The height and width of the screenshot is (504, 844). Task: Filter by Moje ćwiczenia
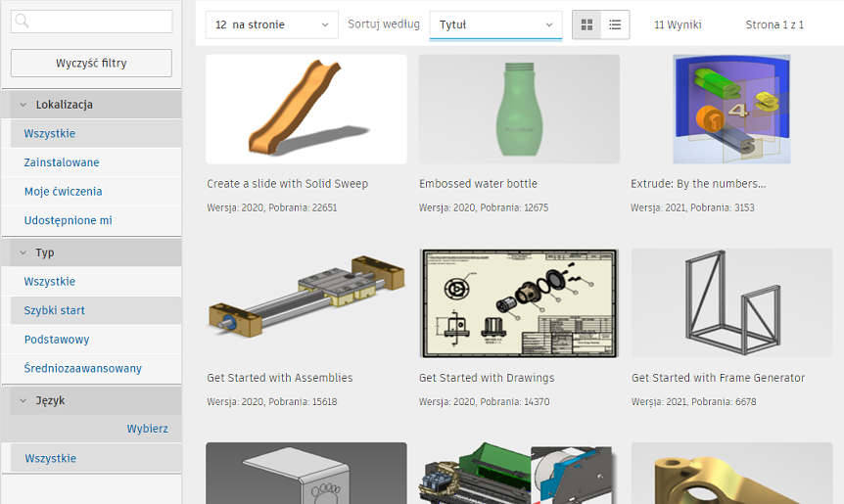96,192
